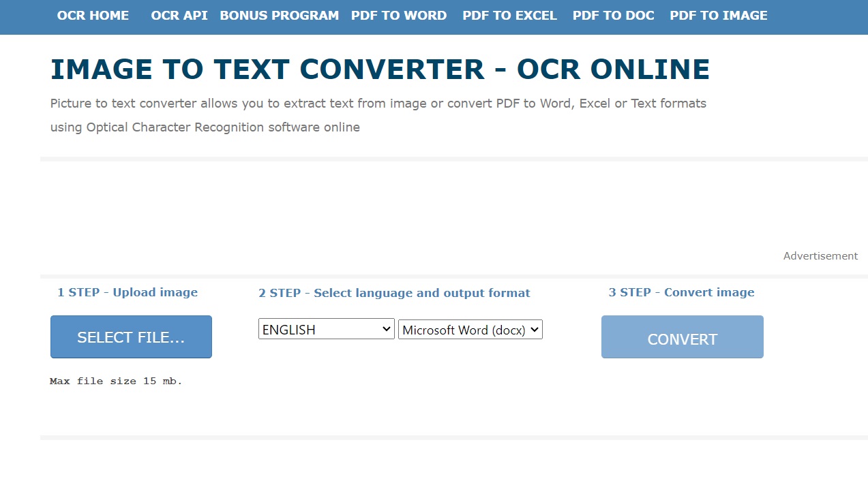
Task: Expand the language dropdown arrow
Action: tap(387, 329)
